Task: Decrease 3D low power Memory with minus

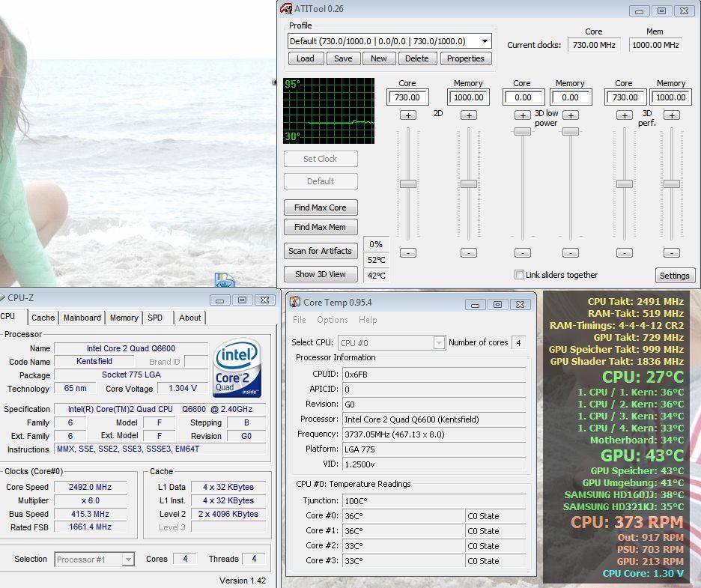Action: (571, 252)
